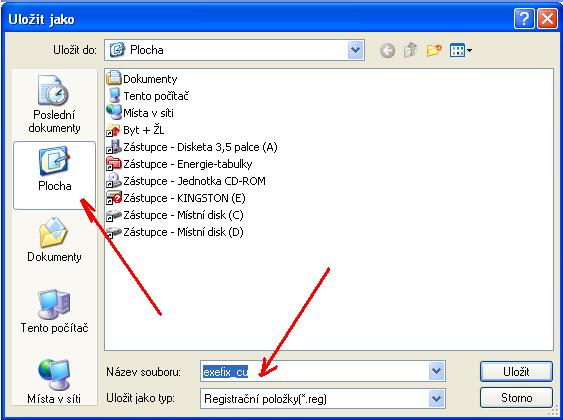563x420 pixels.
Task: Click the text Zástupce - Disketa 3,5 palce (A)
Action: [x=200, y=147]
